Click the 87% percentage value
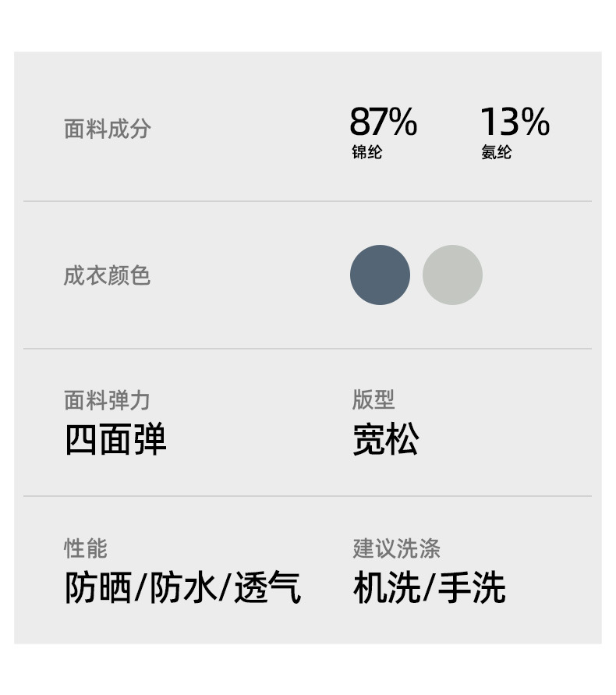616x695 pixels. (x=383, y=122)
